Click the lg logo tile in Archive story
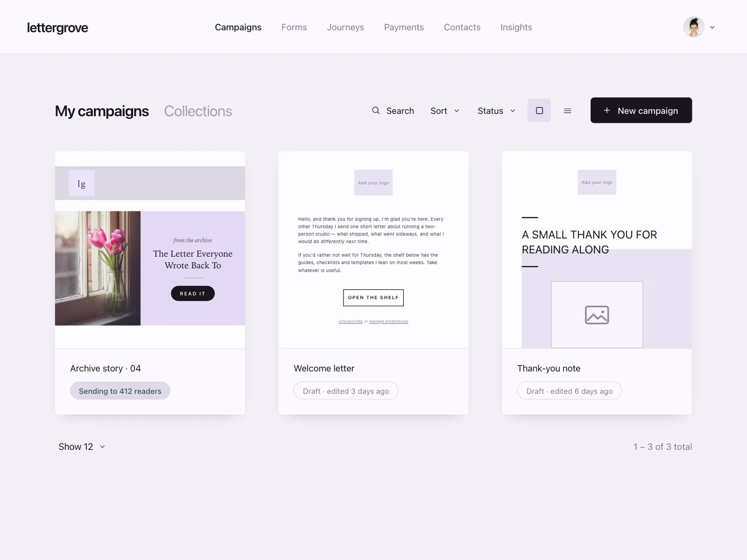Viewport: 747px width, 560px height. (82, 183)
